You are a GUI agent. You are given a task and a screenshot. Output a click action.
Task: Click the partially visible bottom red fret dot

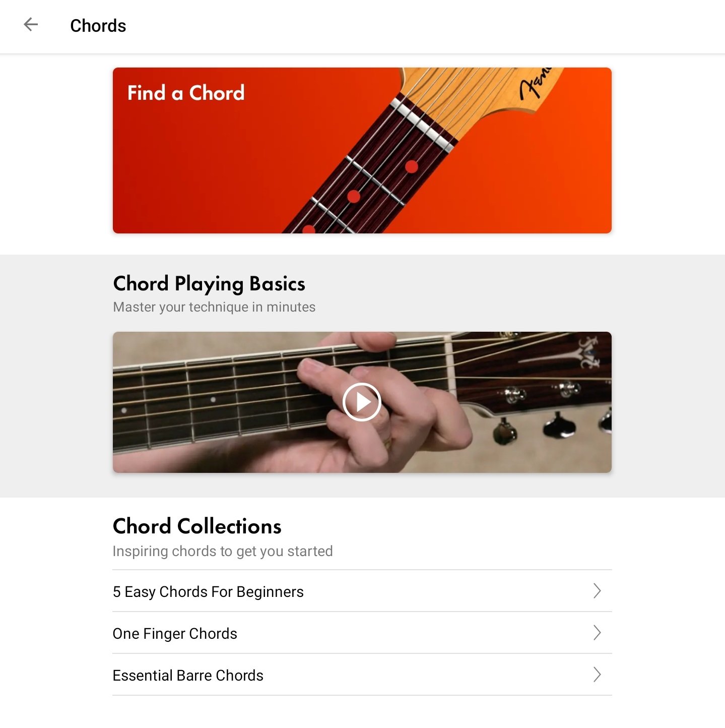309,229
